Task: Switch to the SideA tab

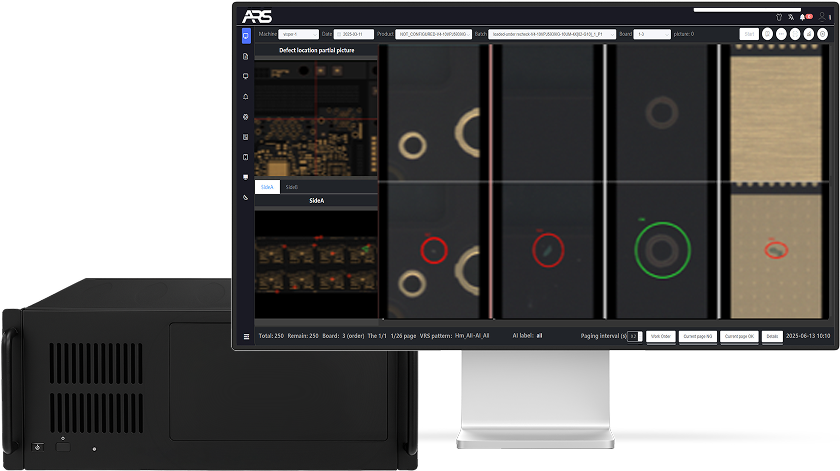Action: tap(267, 187)
